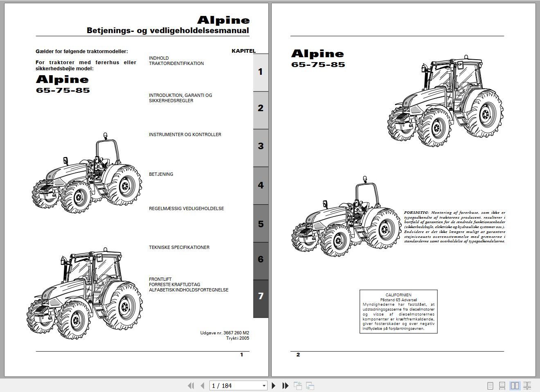The image size is (540, 392).
Task: Click the TRAKTORIDENTIFIKATION entry
Action: pos(176,63)
